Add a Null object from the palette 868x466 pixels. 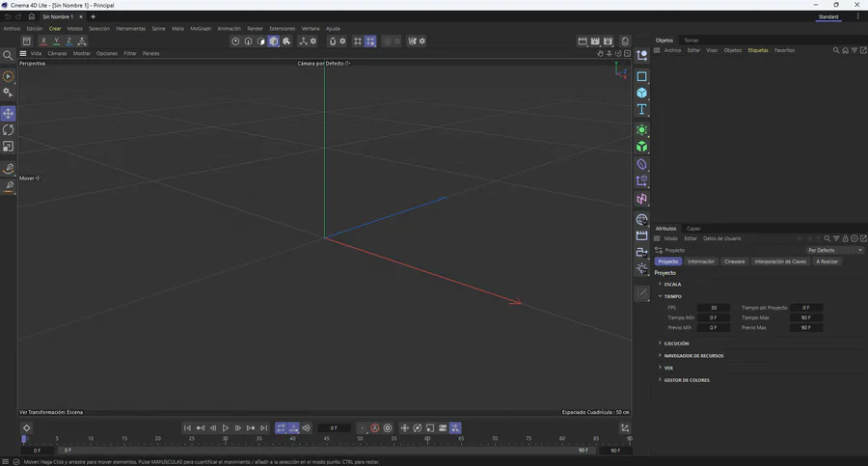641,55
